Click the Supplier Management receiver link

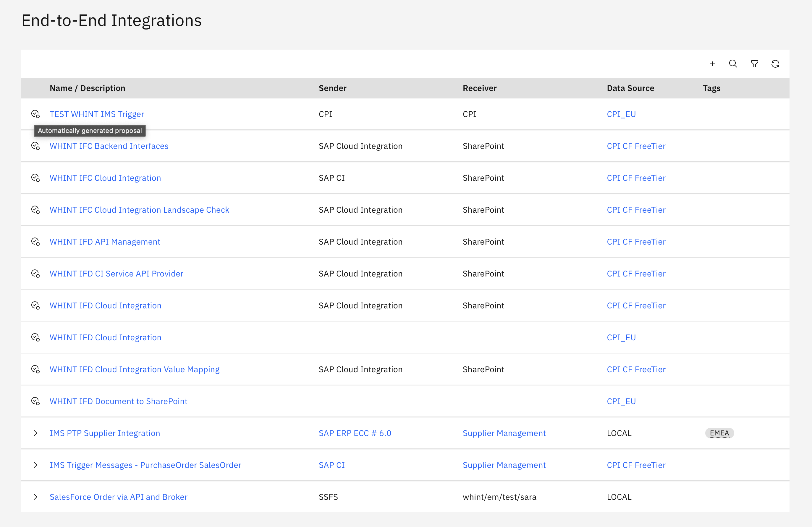click(x=504, y=432)
